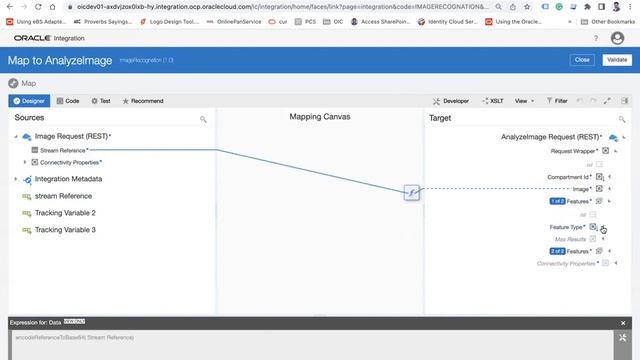Collapse the 1 of 2 Features node
Screen dimensions: 640x360
[x=609, y=201]
